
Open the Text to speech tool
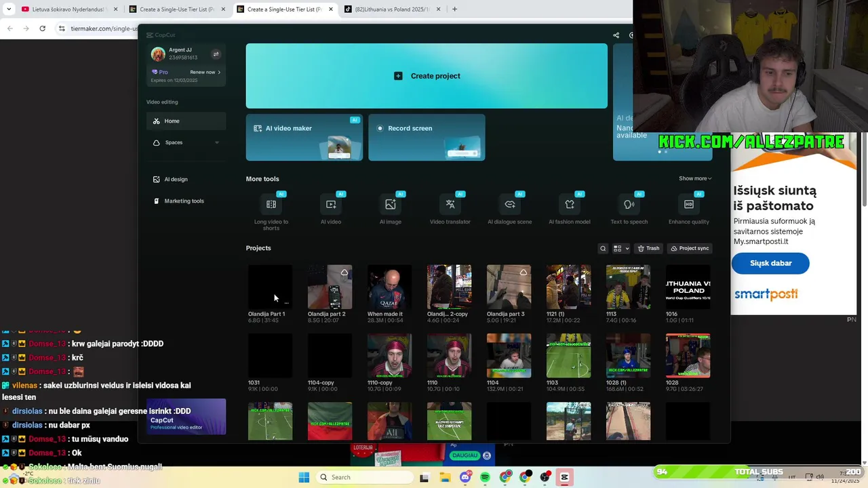[629, 209]
